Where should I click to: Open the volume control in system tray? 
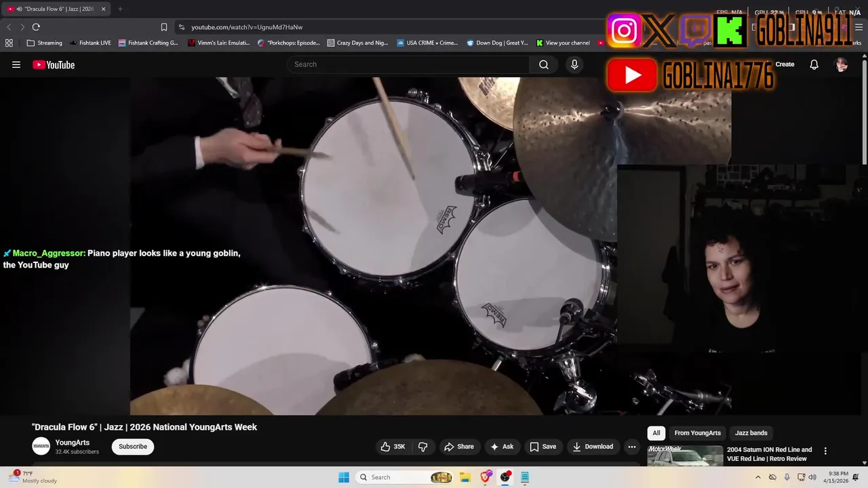coord(812,477)
